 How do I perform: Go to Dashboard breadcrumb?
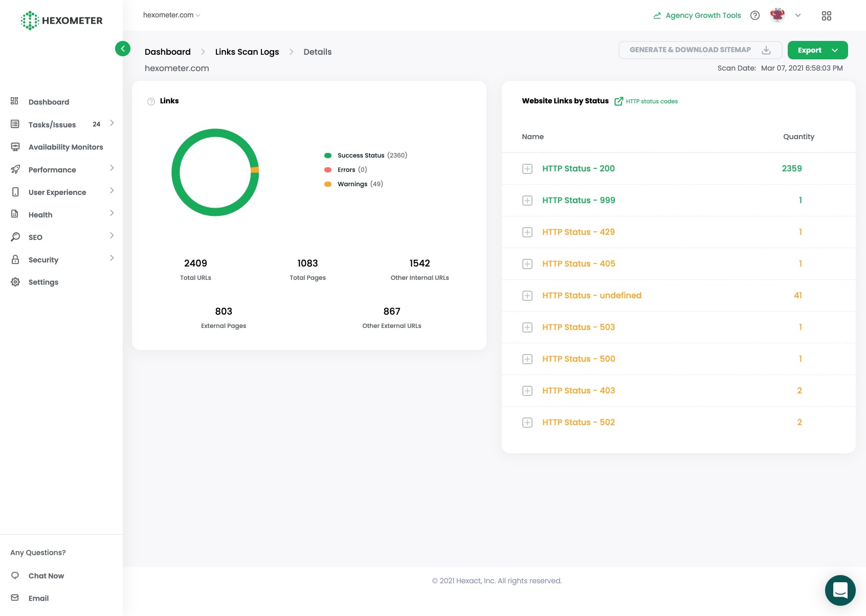[x=168, y=52]
